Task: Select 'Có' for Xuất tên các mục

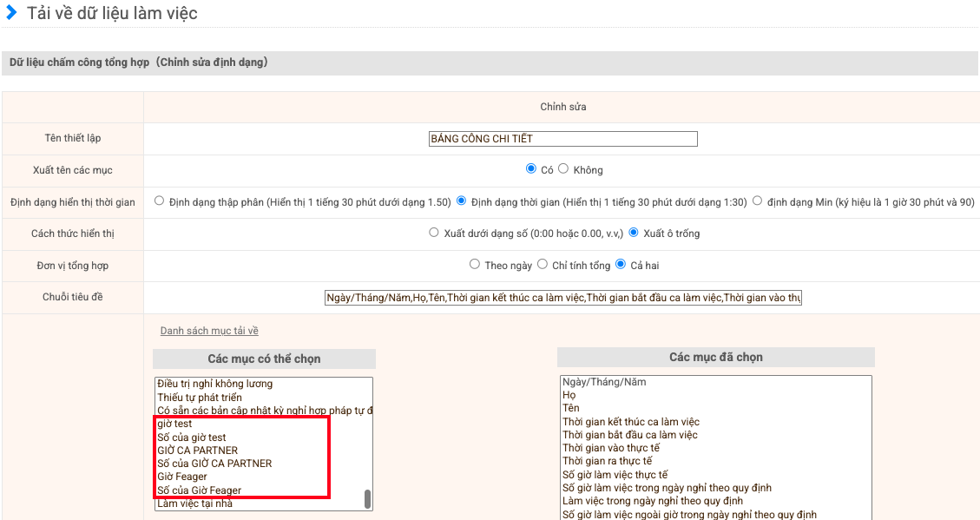Action: point(531,169)
